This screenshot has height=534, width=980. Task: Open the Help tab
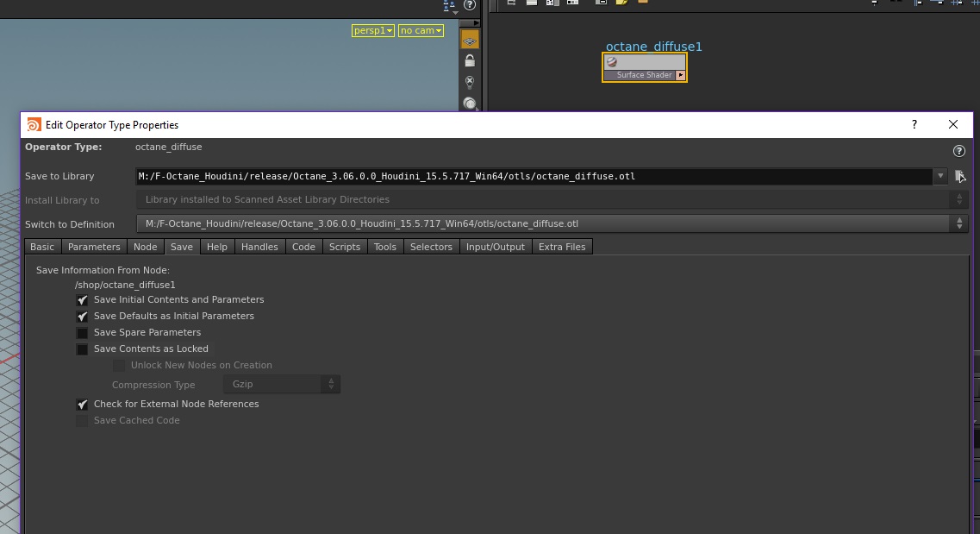pyautogui.click(x=217, y=247)
